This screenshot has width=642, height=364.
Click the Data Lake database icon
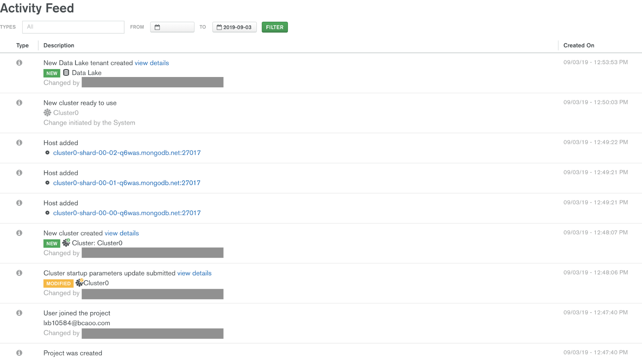tap(66, 73)
